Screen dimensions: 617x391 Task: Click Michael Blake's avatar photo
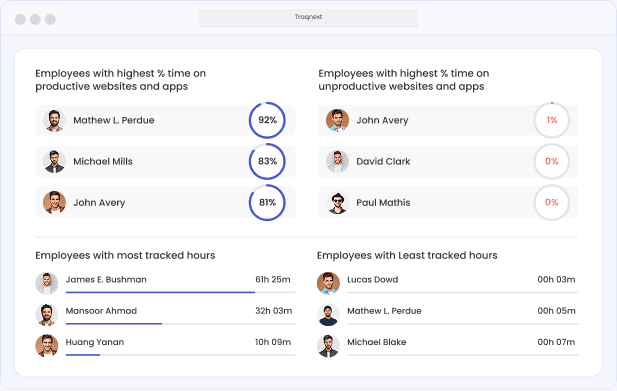click(329, 346)
